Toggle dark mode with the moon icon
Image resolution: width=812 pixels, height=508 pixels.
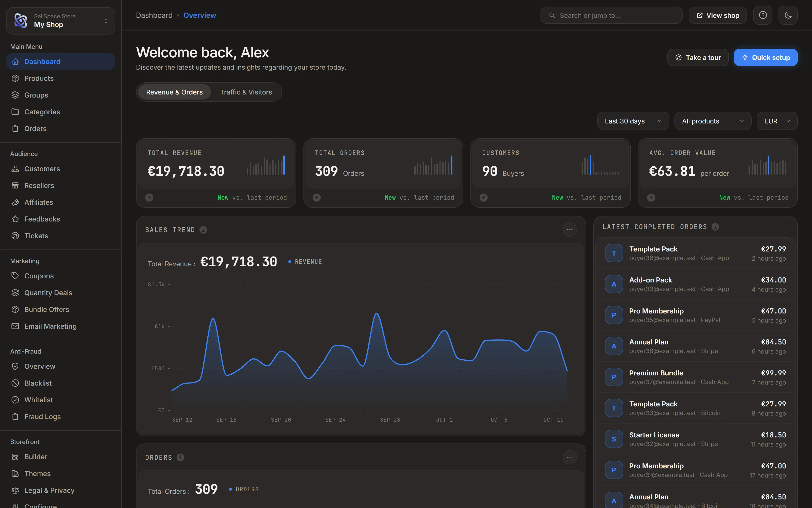coord(788,15)
